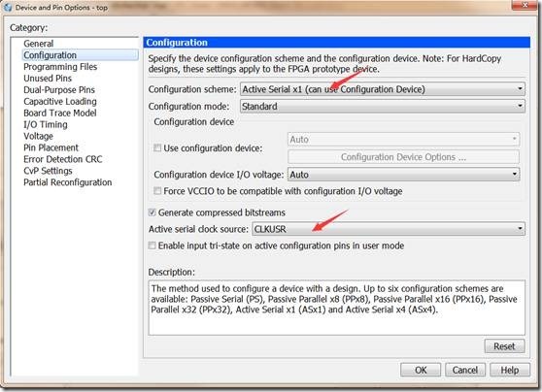This screenshot has width=542, height=392.
Task: Click the Description text box
Action: tap(337, 308)
